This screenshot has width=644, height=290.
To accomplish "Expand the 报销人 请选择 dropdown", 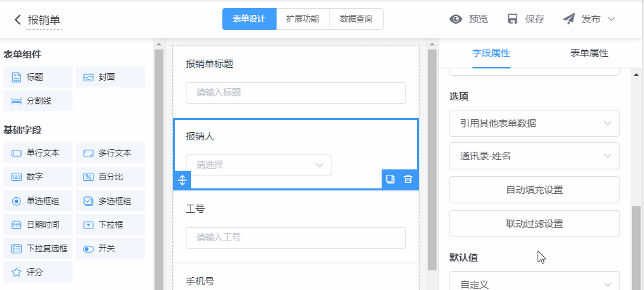I will [258, 165].
